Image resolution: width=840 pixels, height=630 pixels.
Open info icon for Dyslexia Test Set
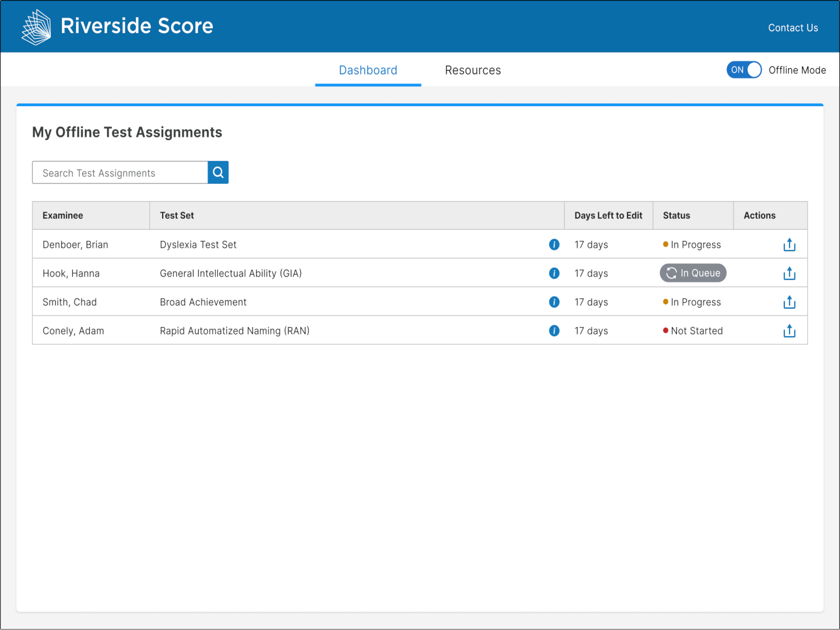click(554, 244)
